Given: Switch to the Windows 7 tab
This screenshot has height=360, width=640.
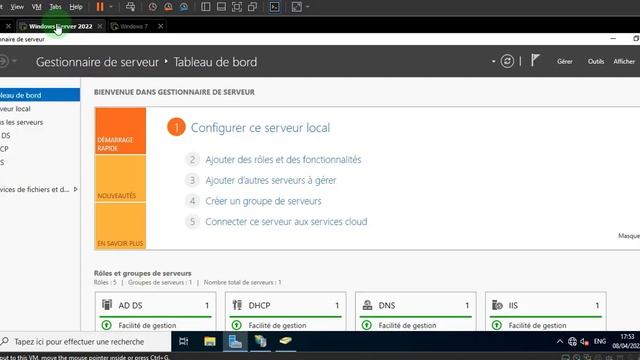Looking at the screenshot, I should coord(133,26).
